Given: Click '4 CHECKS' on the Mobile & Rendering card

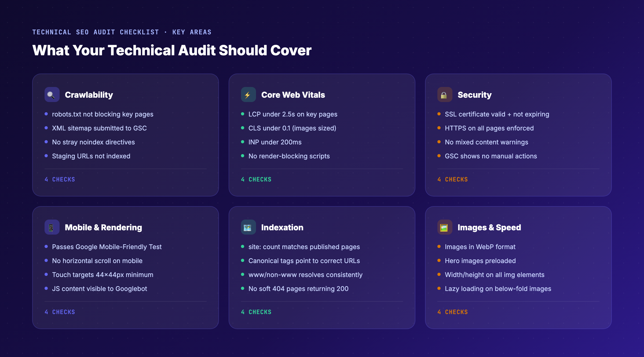Looking at the screenshot, I should [60, 312].
